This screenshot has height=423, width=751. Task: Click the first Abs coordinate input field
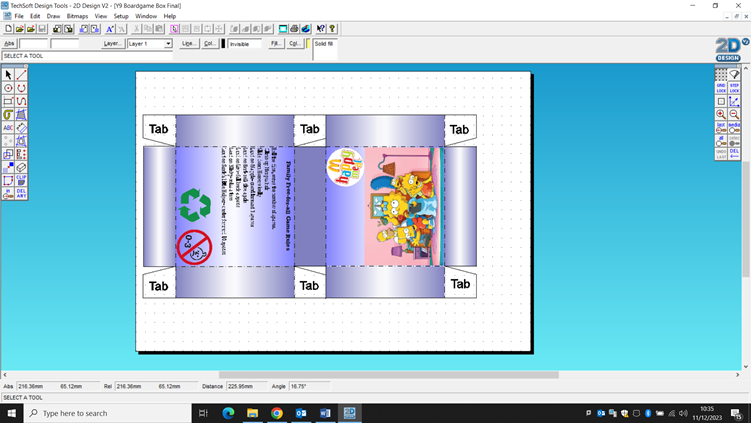click(34, 44)
